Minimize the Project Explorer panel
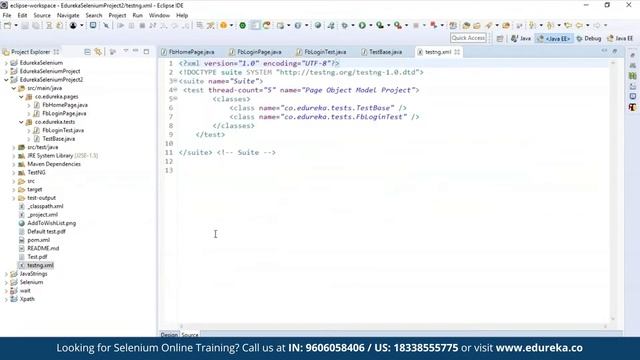Viewport: 640px width, 360px height. point(136,51)
